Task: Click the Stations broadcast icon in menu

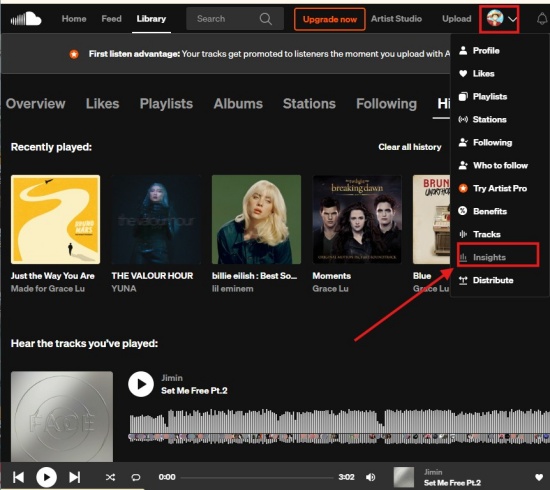Action: (463, 120)
